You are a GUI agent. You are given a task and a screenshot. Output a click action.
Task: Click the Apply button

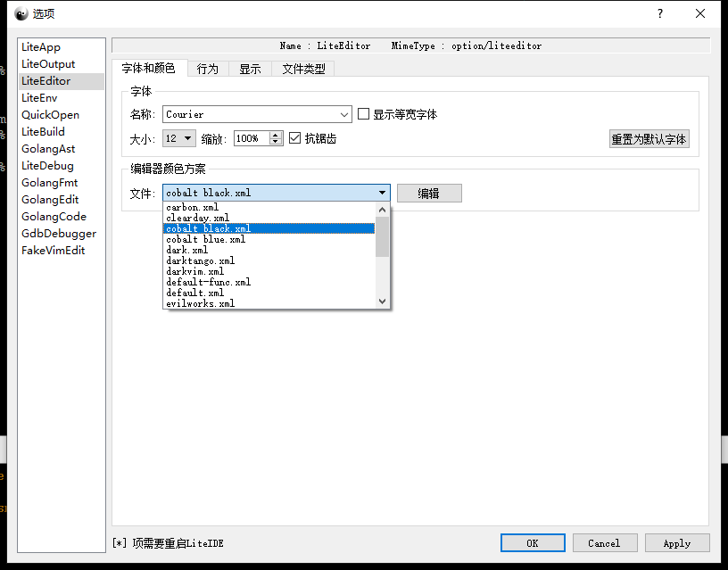(677, 543)
